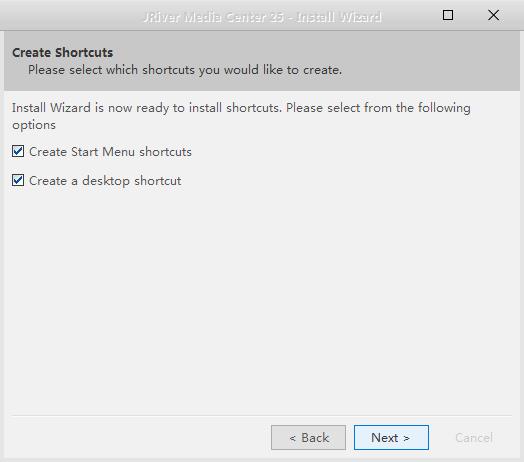Click the 'Please select which shortcuts' subtitle
The image size is (524, 462).
(x=185, y=70)
